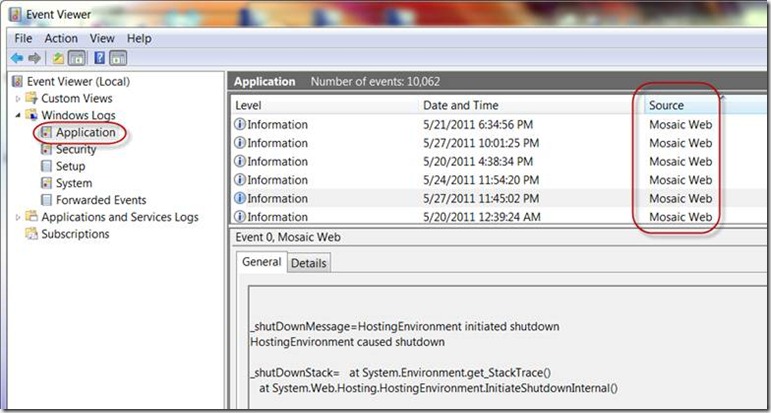Viewport: 771px width, 413px height.
Task: Collapse the Windows Logs node
Action: point(17,115)
